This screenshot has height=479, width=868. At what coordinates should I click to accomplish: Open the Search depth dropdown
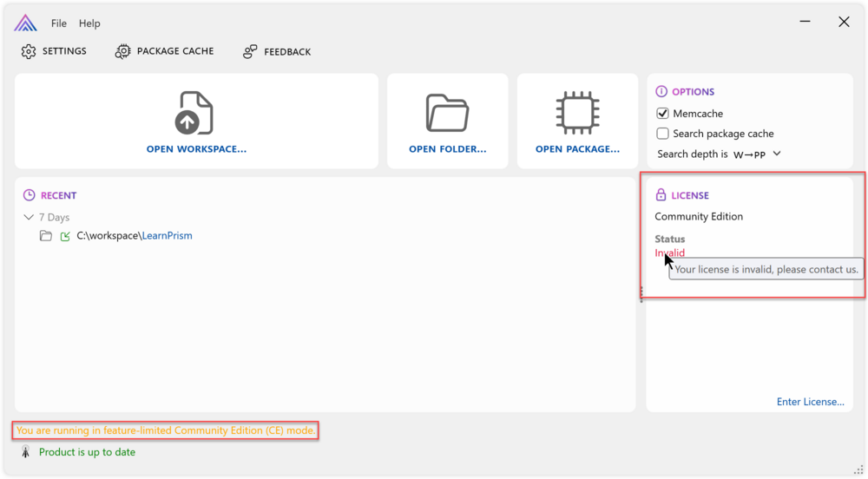coord(757,154)
